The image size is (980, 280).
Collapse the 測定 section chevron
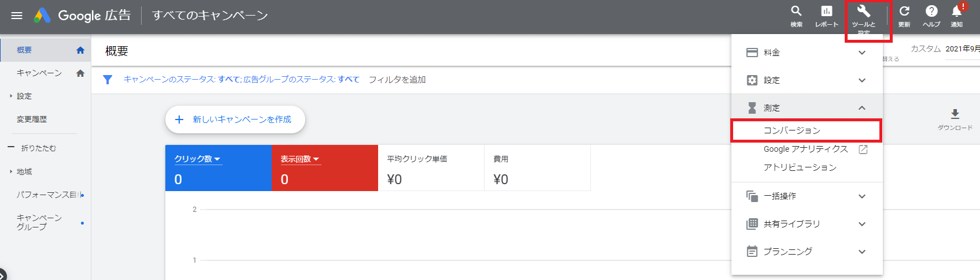pos(862,108)
